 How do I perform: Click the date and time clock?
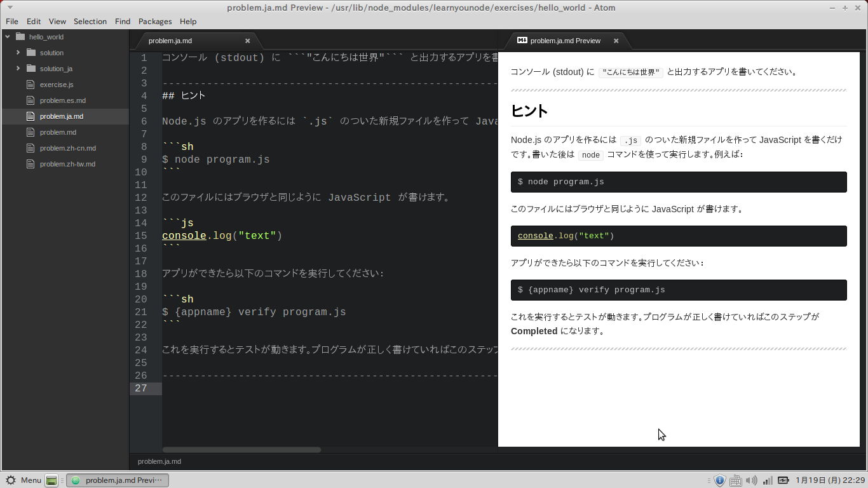tap(830, 480)
